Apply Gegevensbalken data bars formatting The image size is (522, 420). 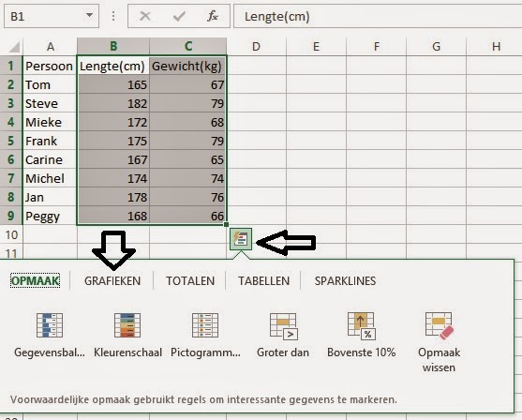click(x=50, y=335)
